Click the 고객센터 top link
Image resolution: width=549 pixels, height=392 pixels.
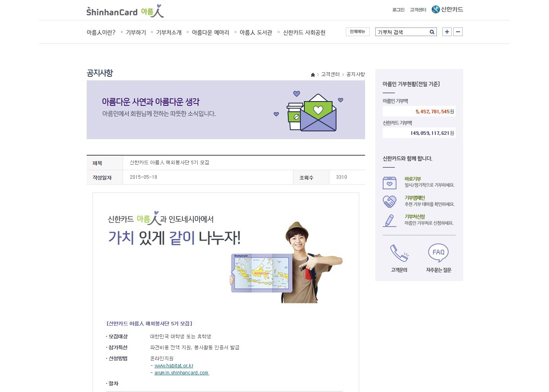point(418,10)
